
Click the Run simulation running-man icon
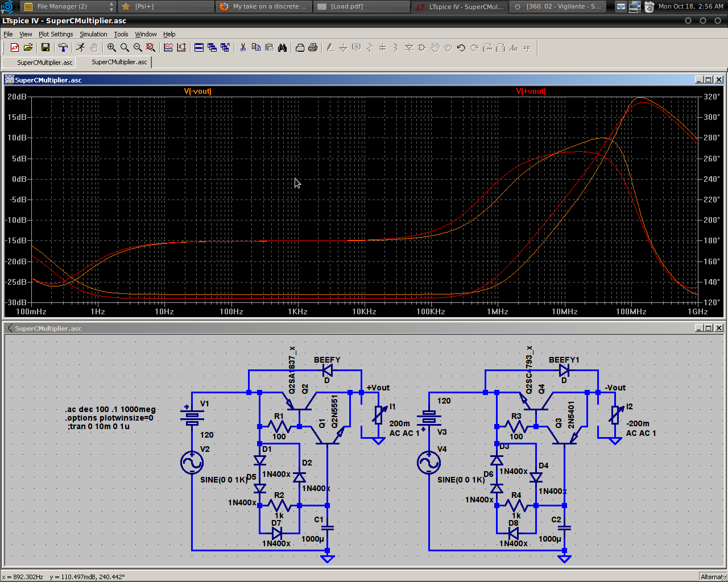tap(81, 48)
